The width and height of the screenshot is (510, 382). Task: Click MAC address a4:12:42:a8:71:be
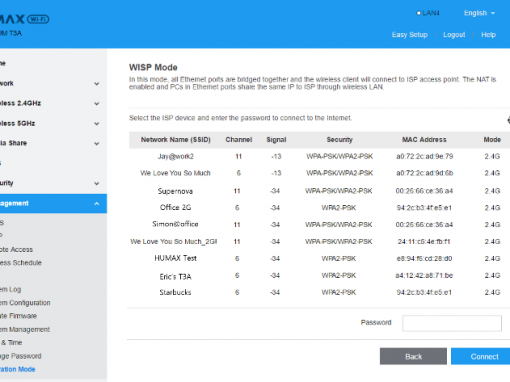(424, 275)
